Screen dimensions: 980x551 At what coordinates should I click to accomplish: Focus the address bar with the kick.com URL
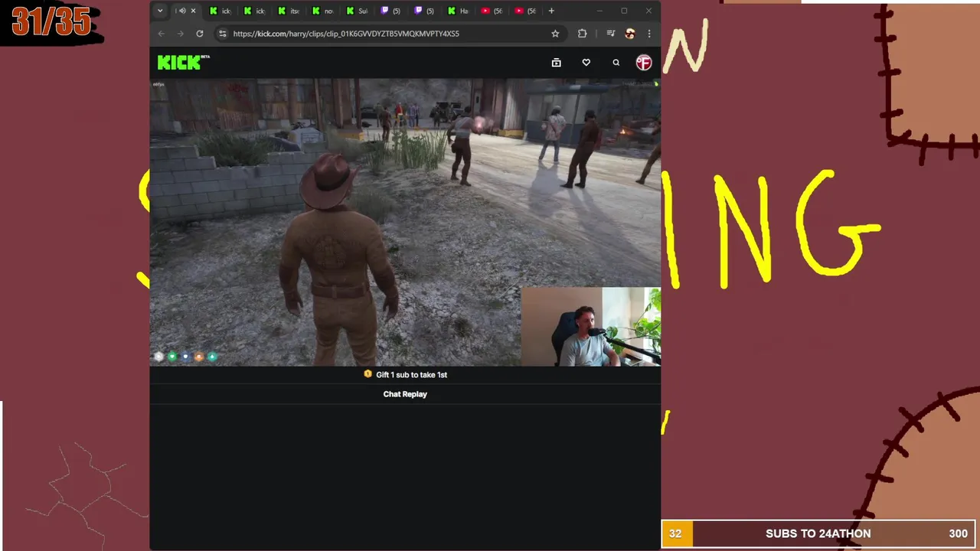(x=389, y=34)
